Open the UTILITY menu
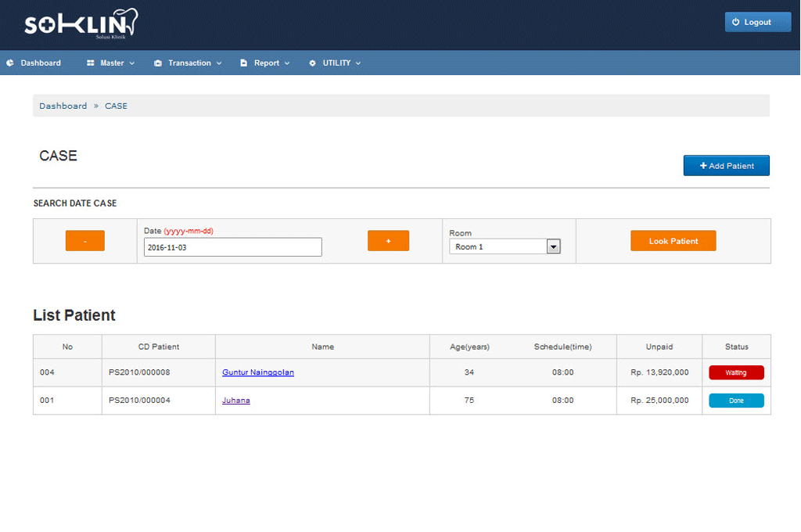Image resolution: width=801 pixels, height=532 pixels. (336, 63)
